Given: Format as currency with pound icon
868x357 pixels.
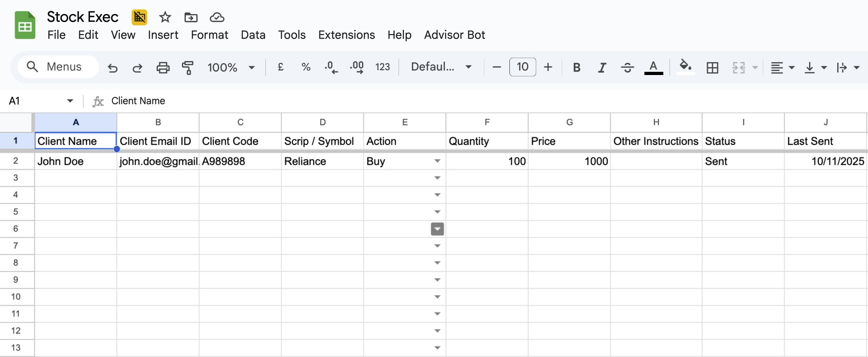Looking at the screenshot, I should click(281, 67).
